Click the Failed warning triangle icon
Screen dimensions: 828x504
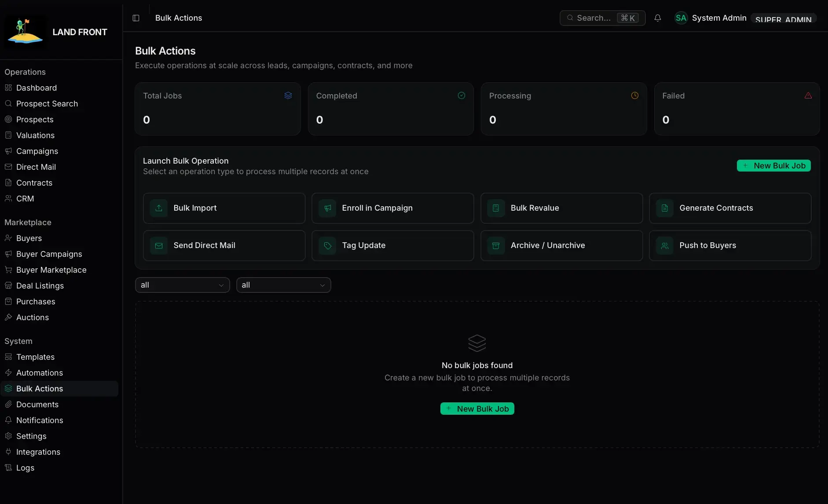tap(808, 95)
